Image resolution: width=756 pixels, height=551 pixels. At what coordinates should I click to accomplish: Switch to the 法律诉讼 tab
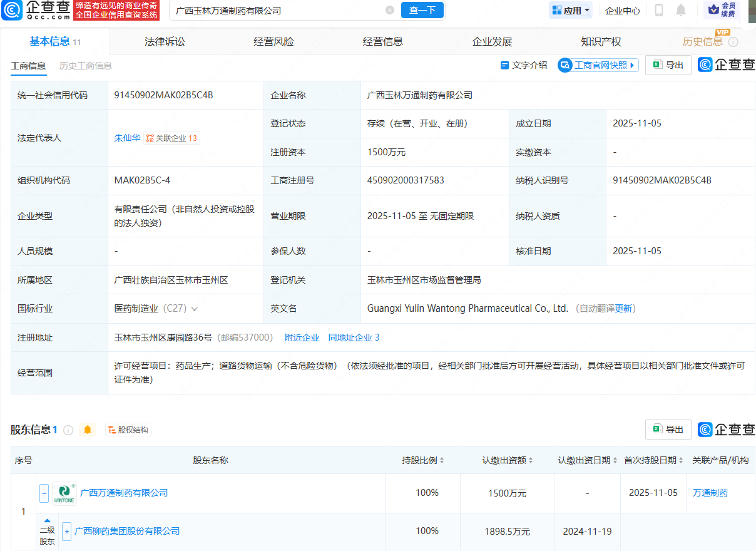[x=164, y=41]
